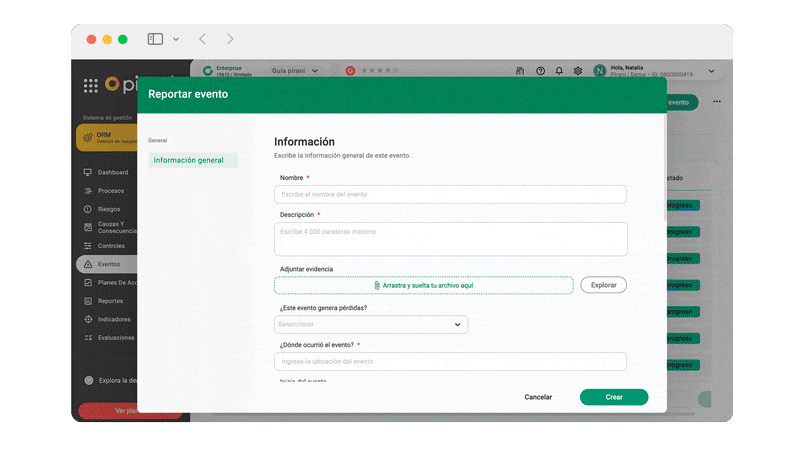Click the Dashboard icon in sidebar

88,172
